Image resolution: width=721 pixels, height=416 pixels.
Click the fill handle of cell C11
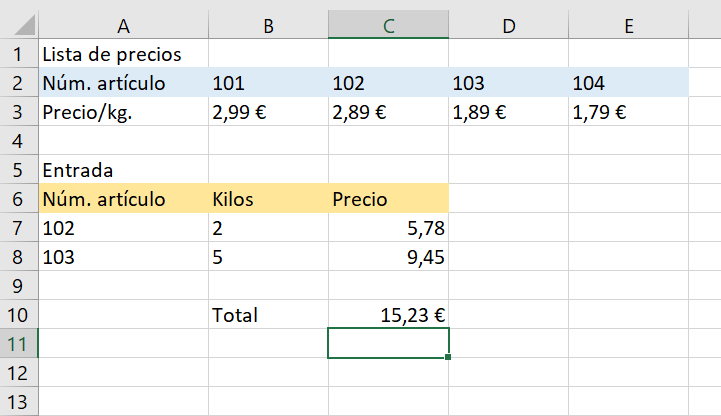[448, 357]
